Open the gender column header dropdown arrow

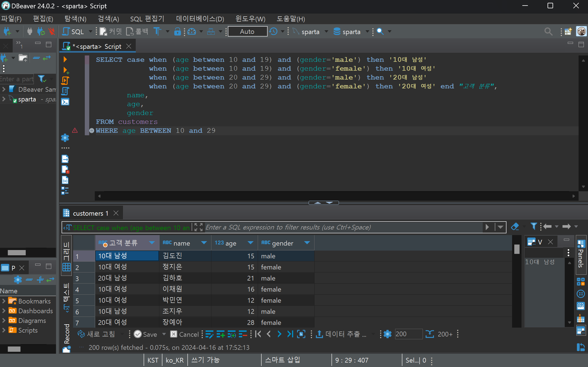pos(307,243)
